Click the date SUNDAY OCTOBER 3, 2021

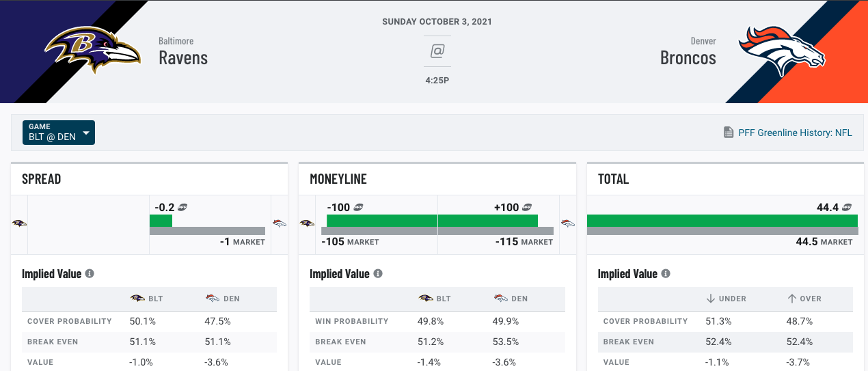tap(437, 22)
